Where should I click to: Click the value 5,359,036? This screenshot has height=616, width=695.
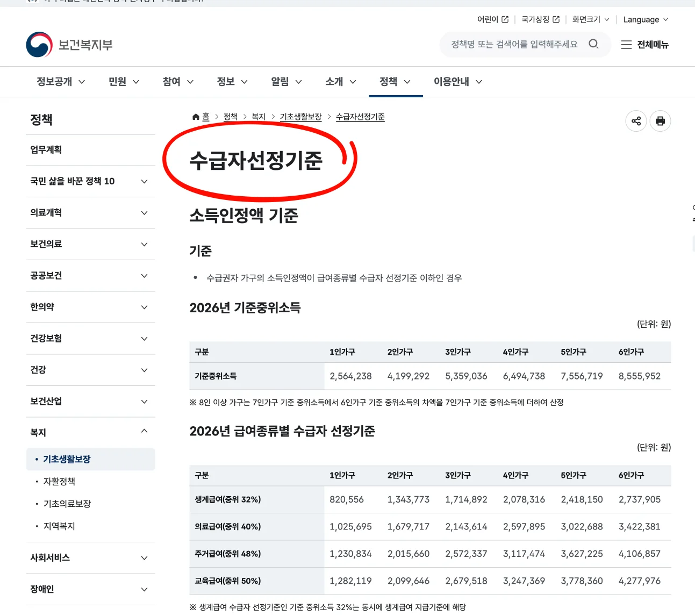pos(466,376)
